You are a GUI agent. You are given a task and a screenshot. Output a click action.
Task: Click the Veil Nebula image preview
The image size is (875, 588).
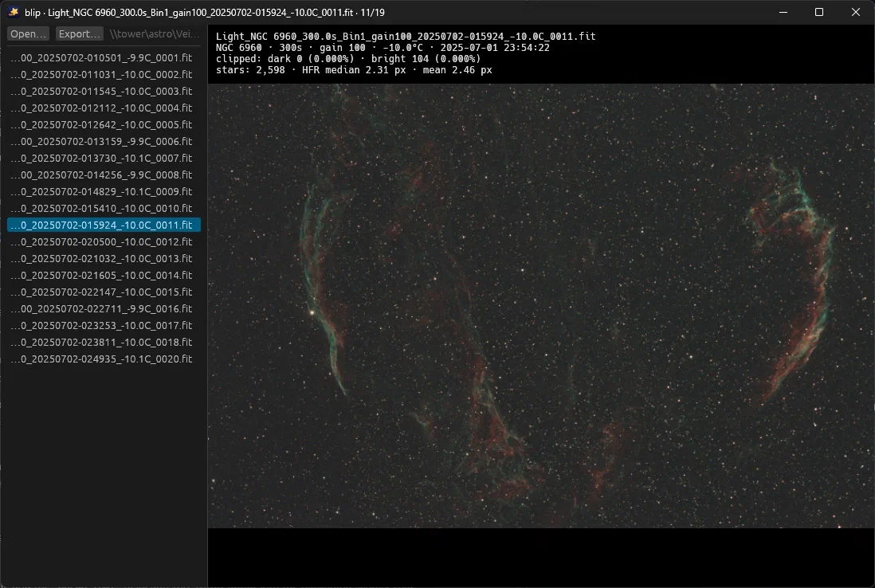[x=541, y=306]
